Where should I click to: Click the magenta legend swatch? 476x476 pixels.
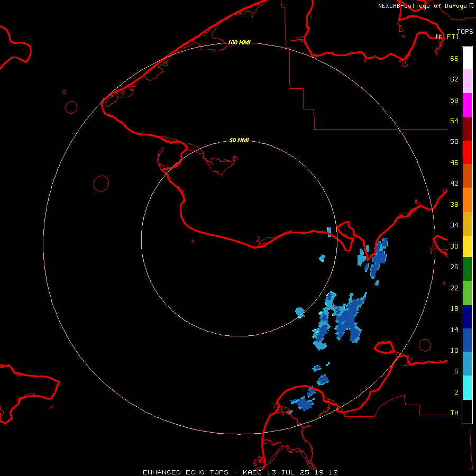point(467,105)
